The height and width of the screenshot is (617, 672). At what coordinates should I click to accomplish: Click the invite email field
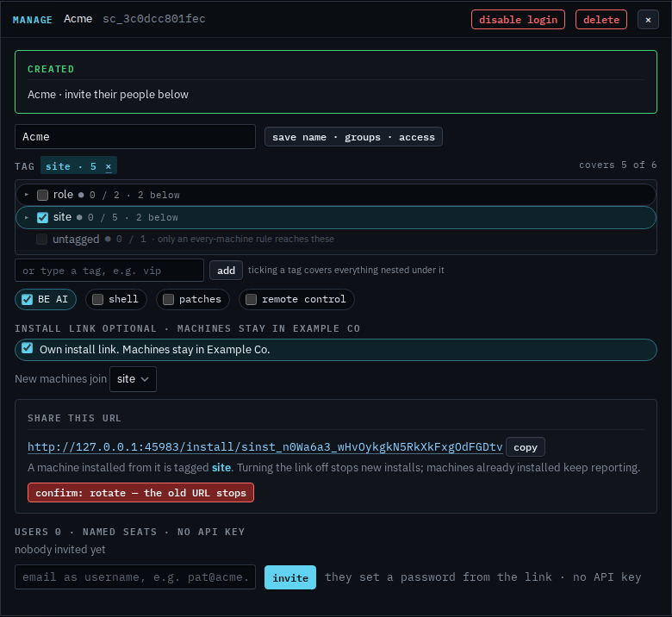pyautogui.click(x=135, y=577)
